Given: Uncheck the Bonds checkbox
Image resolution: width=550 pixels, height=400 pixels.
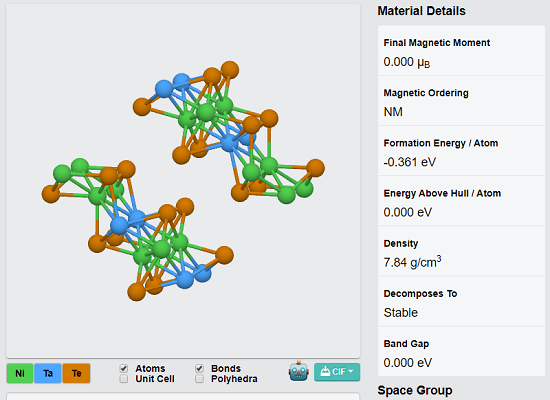Looking at the screenshot, I should pyautogui.click(x=199, y=368).
